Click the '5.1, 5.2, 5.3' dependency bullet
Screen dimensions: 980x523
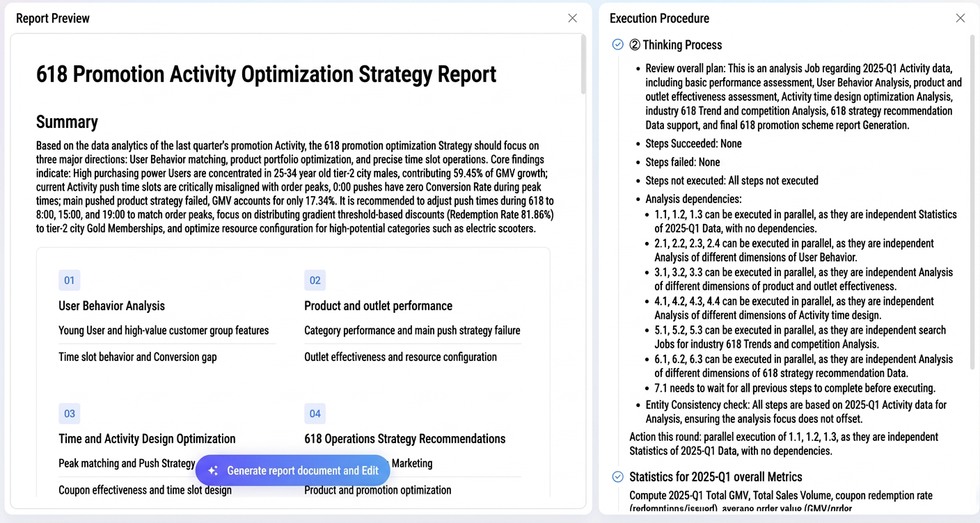point(800,337)
